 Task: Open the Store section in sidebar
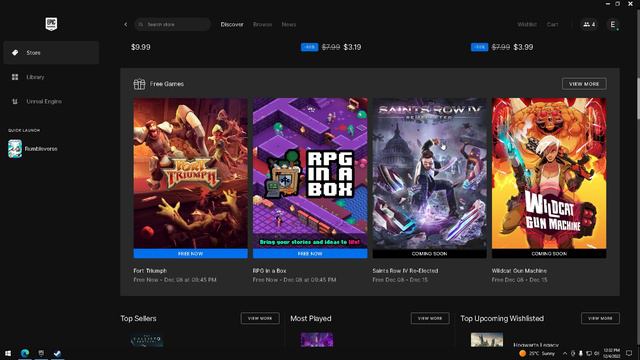click(51, 53)
